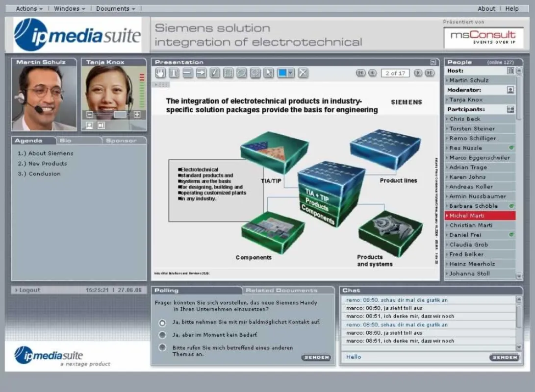Select radio 'Ja, aber im Moment kein Bedarf'
Viewport: 535px width, 392px height.
click(x=162, y=335)
